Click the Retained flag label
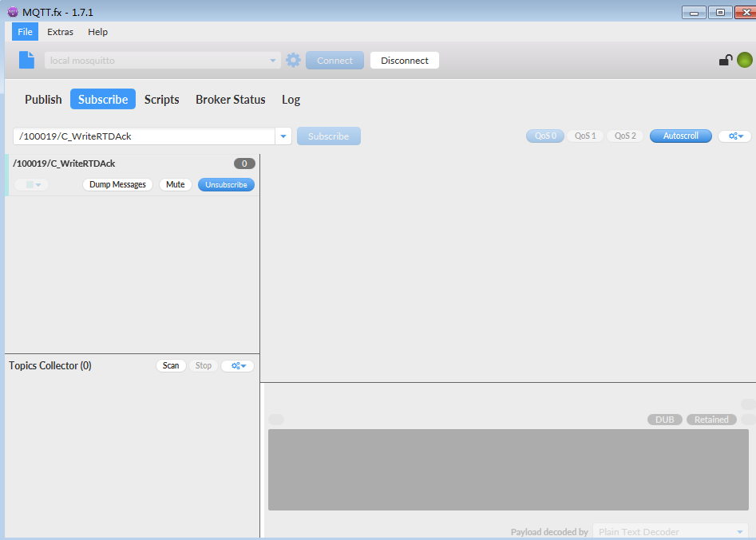This screenshot has width=756, height=540. point(711,420)
